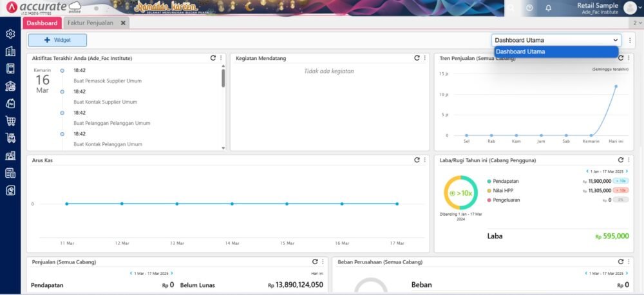Open the Dashboard Utama dropdown
Image resolution: width=644 pixels, height=295 pixels.
[556, 40]
